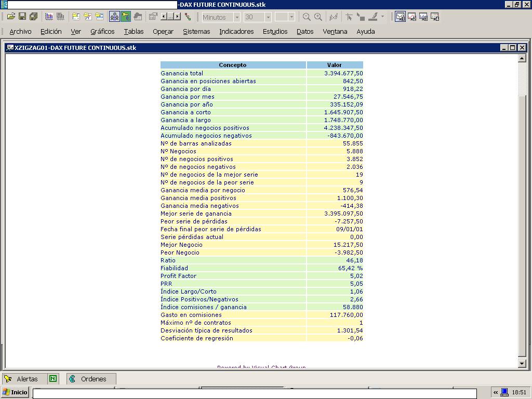Image resolution: width=532 pixels, height=399 pixels.
Task: Open the empty combo box dropdown arrow
Action: (x=291, y=17)
